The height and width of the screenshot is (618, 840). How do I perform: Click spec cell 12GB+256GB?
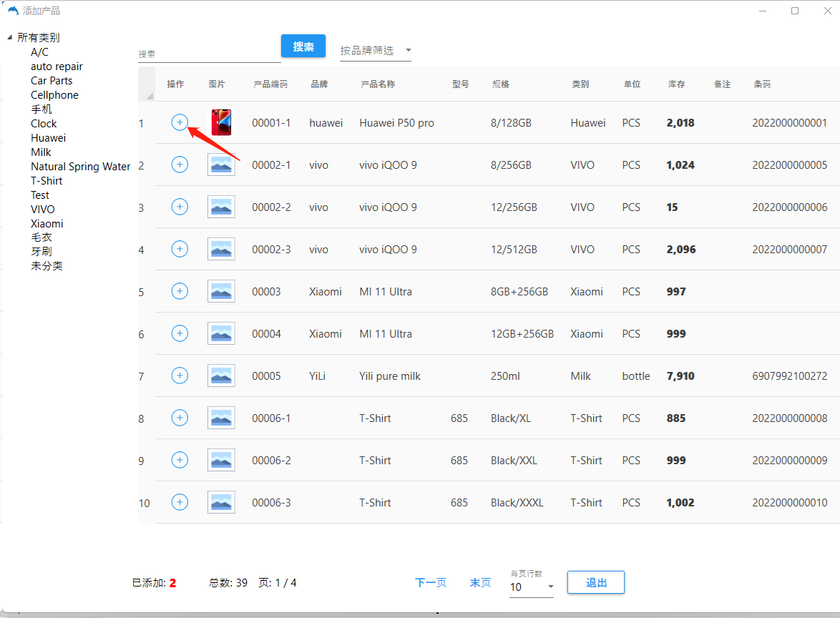[522, 333]
